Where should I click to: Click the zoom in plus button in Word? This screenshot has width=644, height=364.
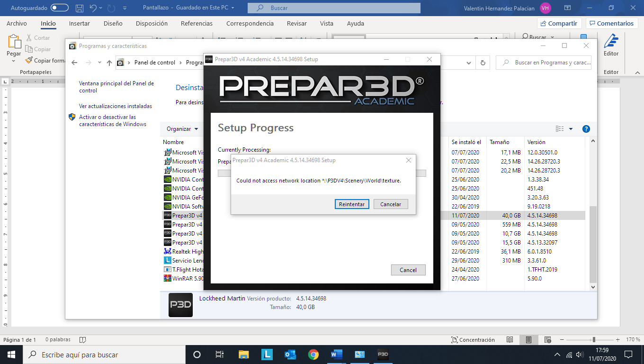coord(617,340)
